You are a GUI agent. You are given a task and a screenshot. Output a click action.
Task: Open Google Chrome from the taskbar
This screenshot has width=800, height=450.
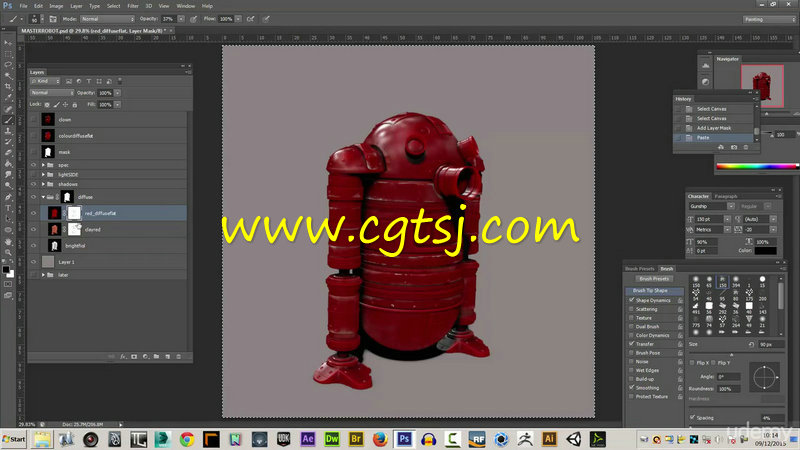187,439
